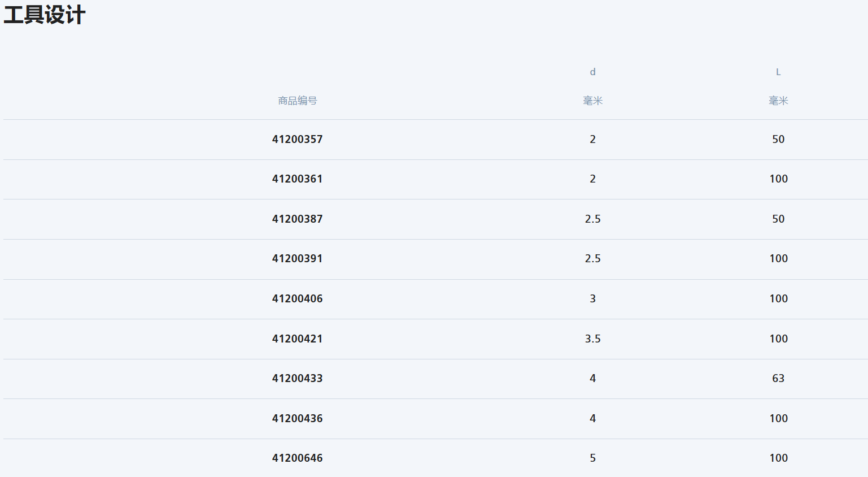Click L value 63 in row 41200433

pos(778,378)
